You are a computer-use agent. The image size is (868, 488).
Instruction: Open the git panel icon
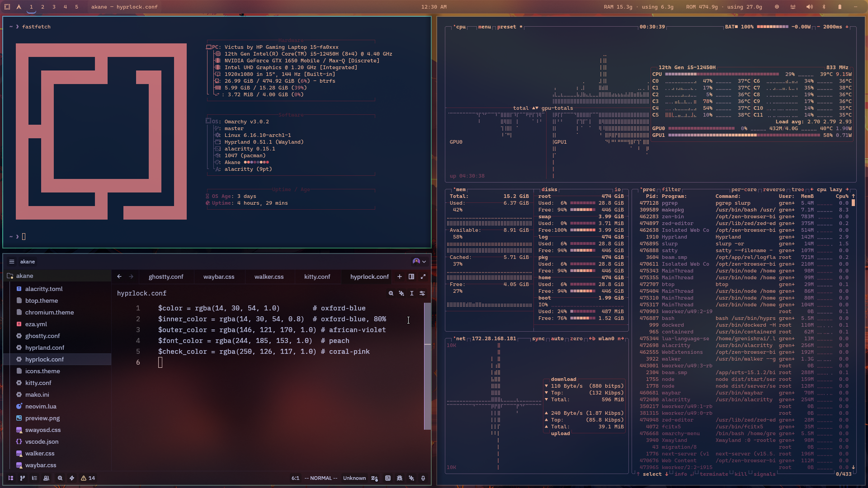pyautogui.click(x=23, y=478)
